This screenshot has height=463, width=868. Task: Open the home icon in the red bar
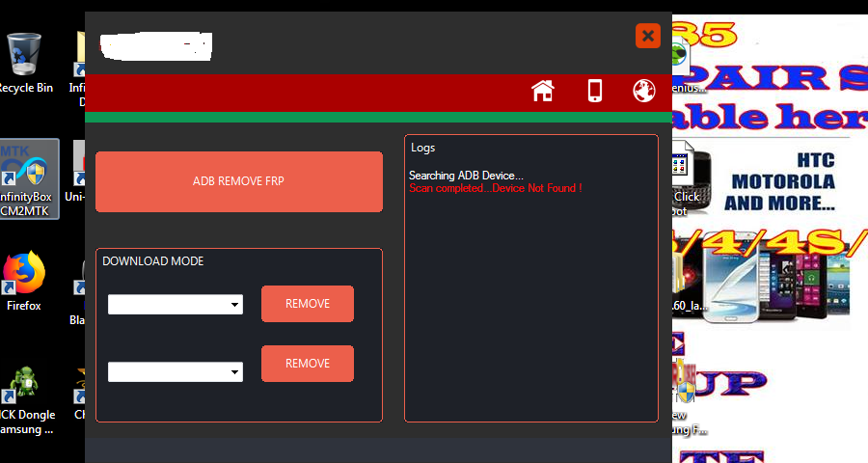(x=542, y=91)
